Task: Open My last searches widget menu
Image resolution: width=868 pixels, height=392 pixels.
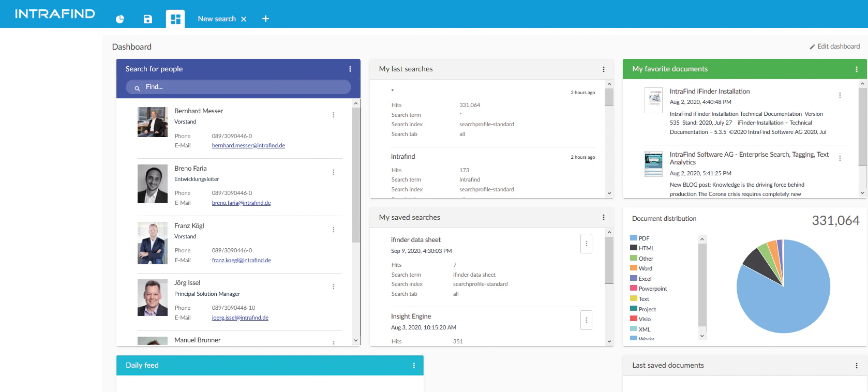Action: tap(603, 69)
